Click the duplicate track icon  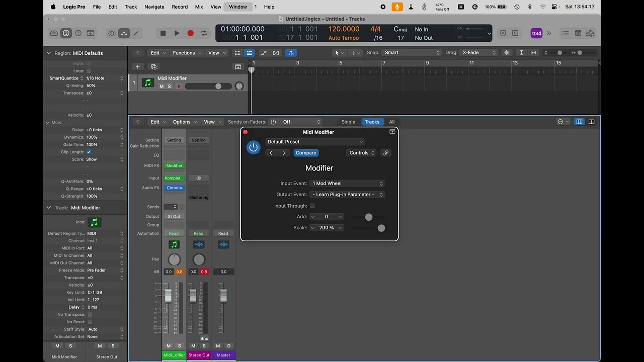coord(154,67)
